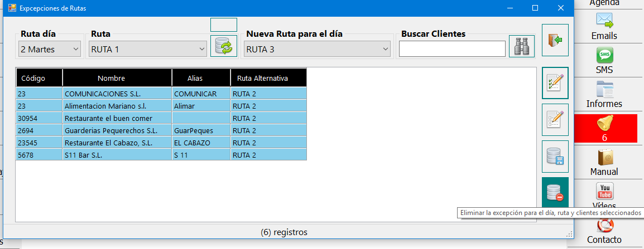Click the code cell 2694
644x249 pixels.
tap(39, 130)
